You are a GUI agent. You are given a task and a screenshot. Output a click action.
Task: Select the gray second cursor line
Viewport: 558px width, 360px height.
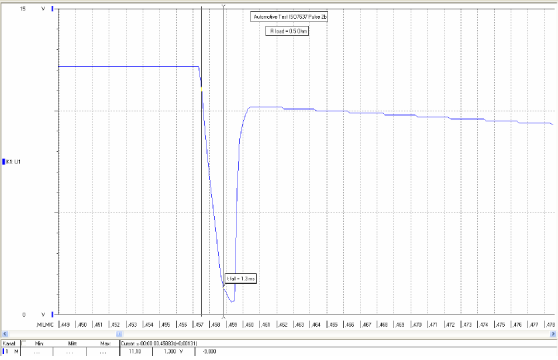[223, 160]
